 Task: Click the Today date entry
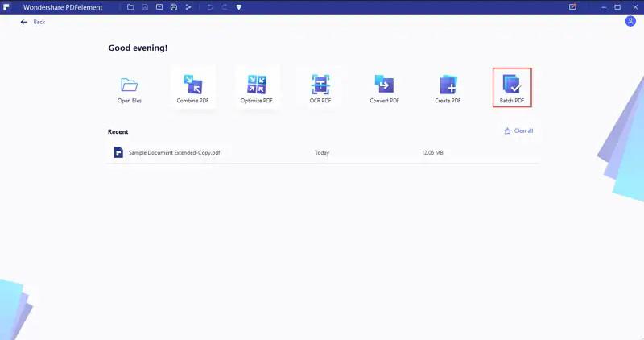(x=322, y=152)
